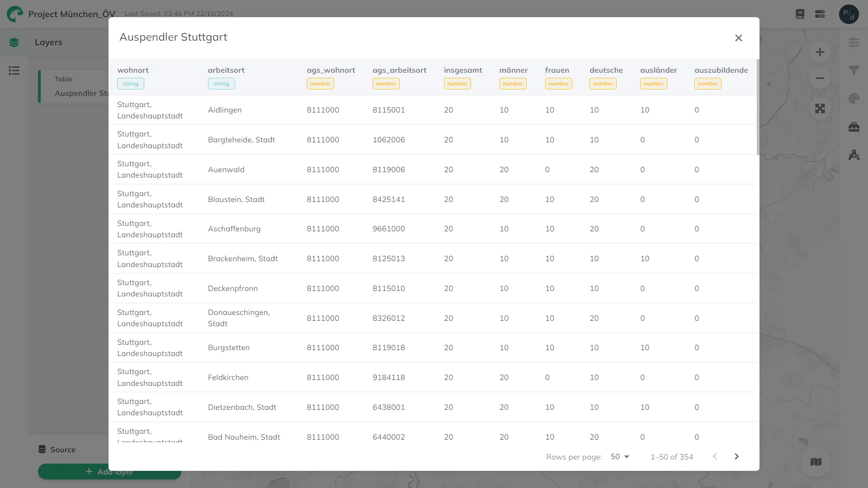Go to next page of table
868x488 pixels.
coord(736,457)
